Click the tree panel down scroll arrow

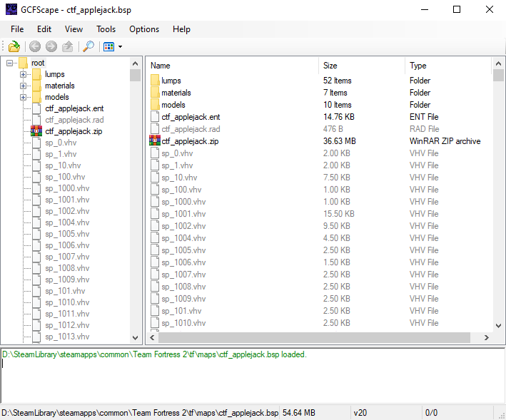[x=135, y=338]
